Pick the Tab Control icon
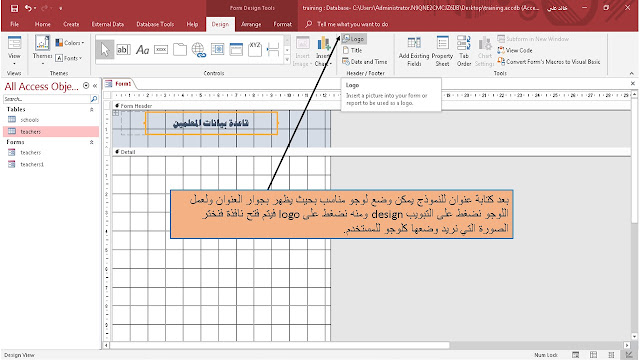 coord(180,50)
